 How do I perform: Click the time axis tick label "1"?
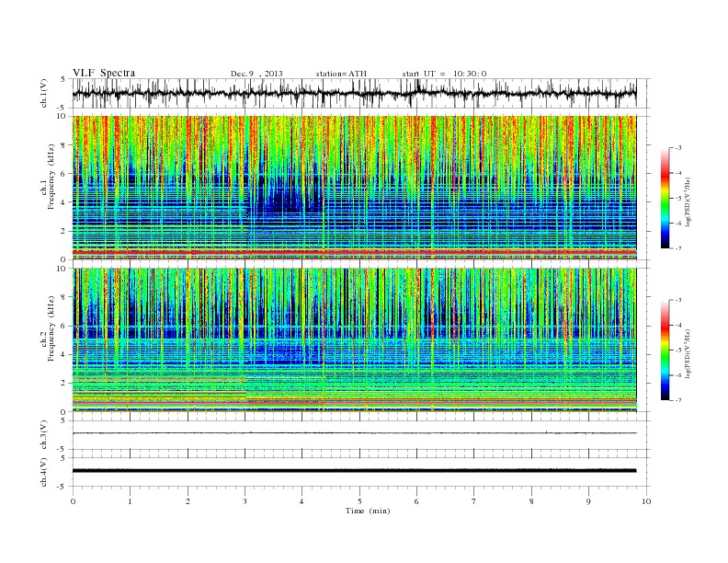tap(130, 501)
